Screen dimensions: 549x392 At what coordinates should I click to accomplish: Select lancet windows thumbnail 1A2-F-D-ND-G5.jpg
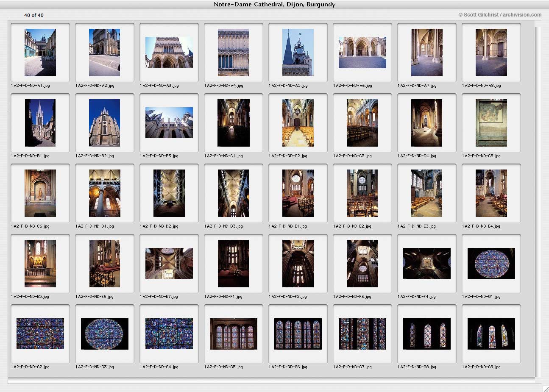[234, 334]
